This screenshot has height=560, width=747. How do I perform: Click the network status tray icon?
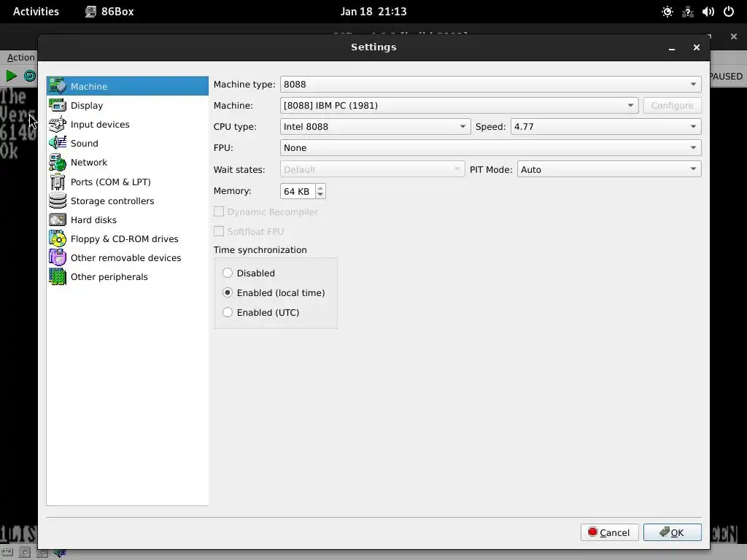688,12
